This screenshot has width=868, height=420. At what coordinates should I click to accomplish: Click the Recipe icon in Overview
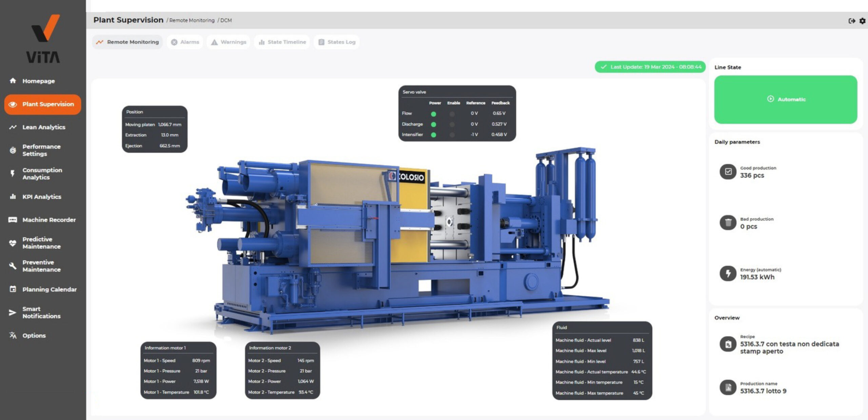tap(728, 344)
